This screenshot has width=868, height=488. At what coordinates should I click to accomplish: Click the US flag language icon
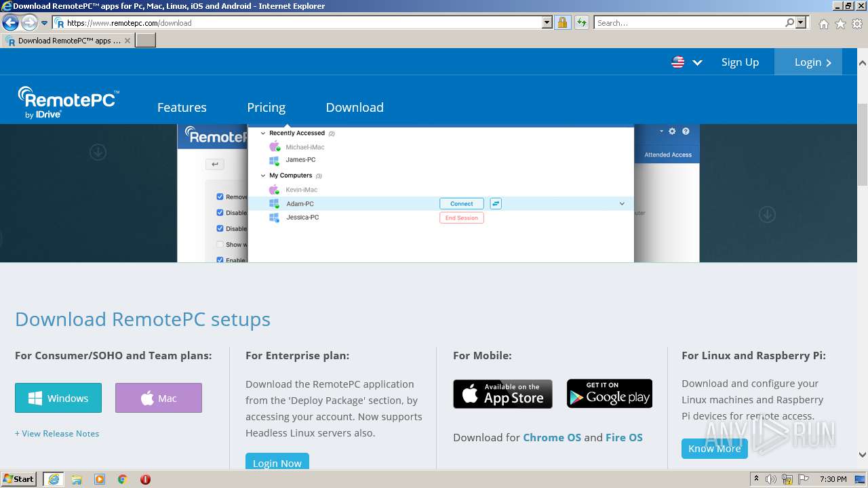[677, 62]
